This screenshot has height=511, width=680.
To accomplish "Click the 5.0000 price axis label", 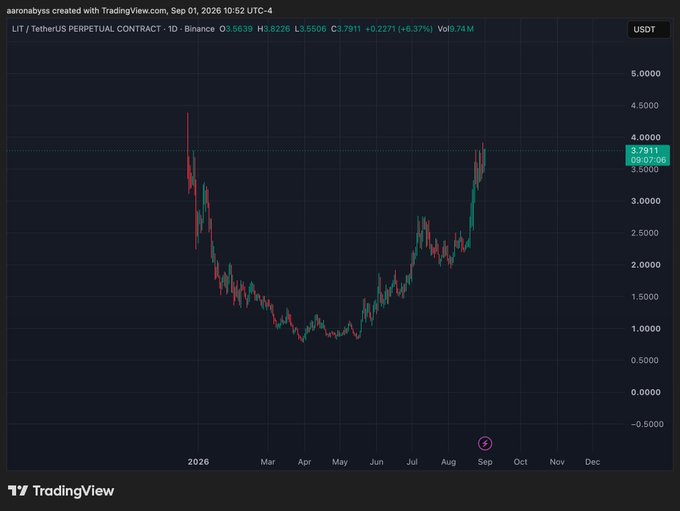I will click(646, 74).
